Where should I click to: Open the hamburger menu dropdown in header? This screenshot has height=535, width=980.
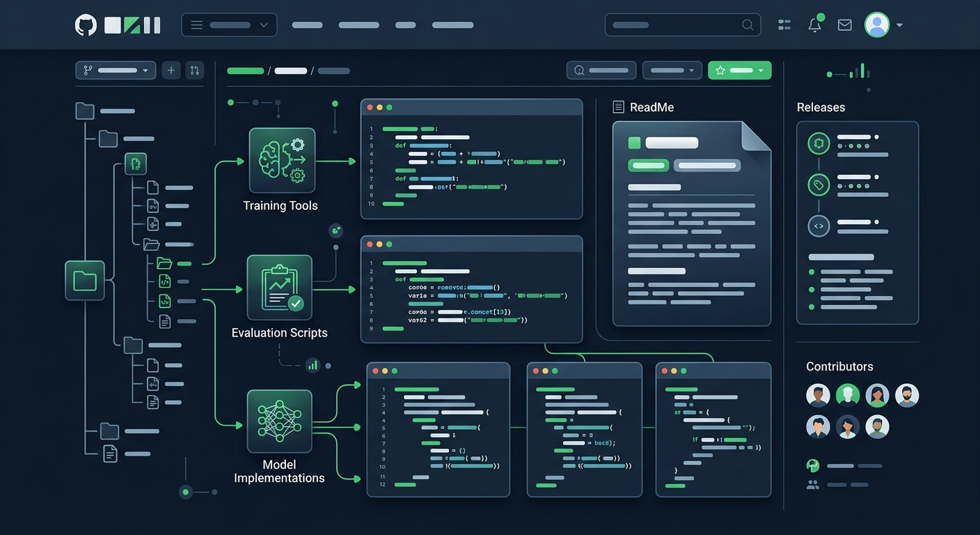[x=229, y=25]
